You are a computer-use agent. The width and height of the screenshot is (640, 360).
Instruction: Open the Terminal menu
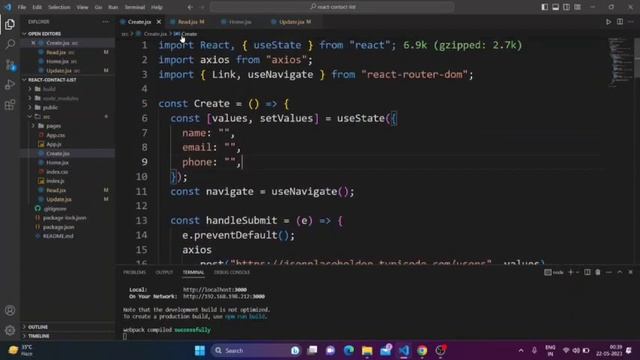pos(135,7)
